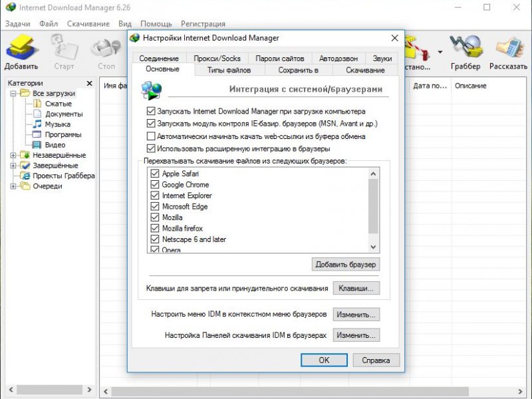
Task: Open the Задачи menu
Action: click(18, 24)
